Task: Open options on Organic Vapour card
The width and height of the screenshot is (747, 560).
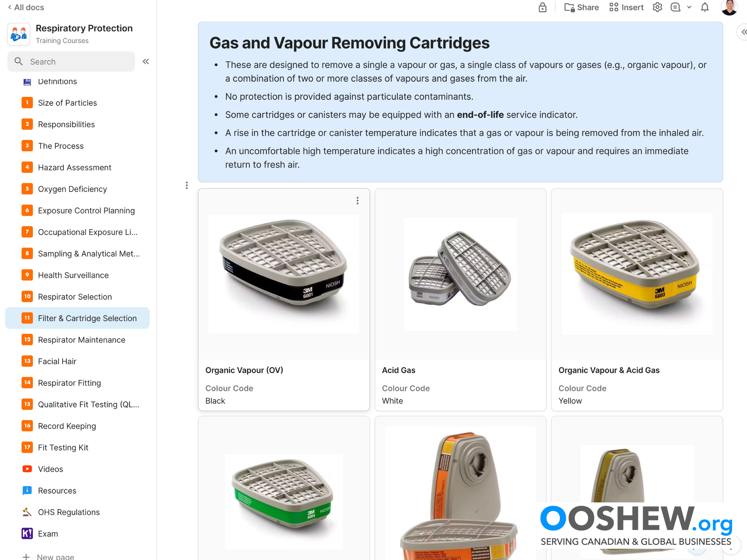Action: (358, 201)
